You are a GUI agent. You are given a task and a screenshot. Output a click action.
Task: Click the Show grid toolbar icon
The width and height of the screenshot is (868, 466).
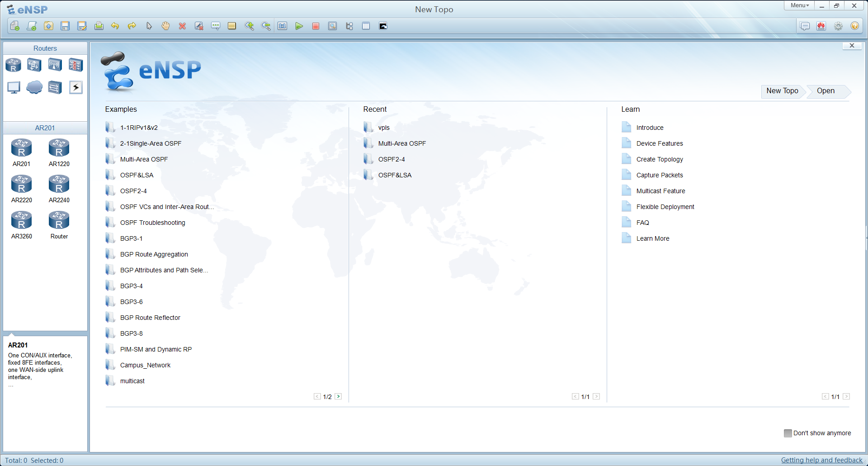[366, 26]
